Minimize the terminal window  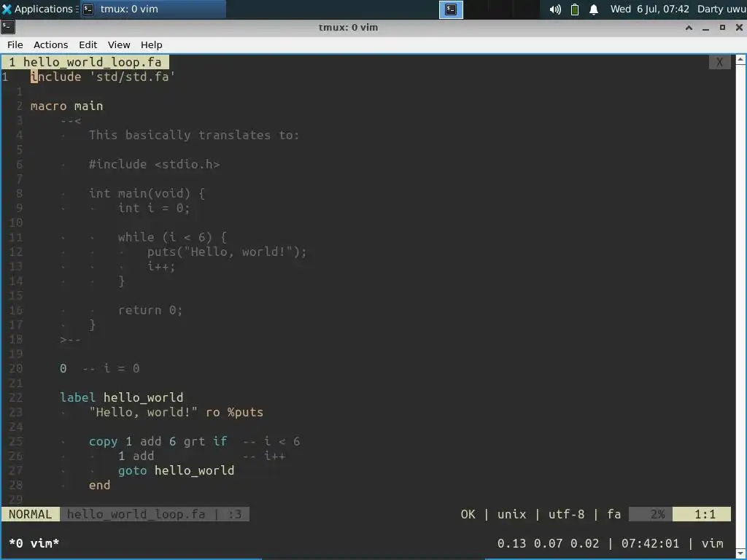pos(705,28)
